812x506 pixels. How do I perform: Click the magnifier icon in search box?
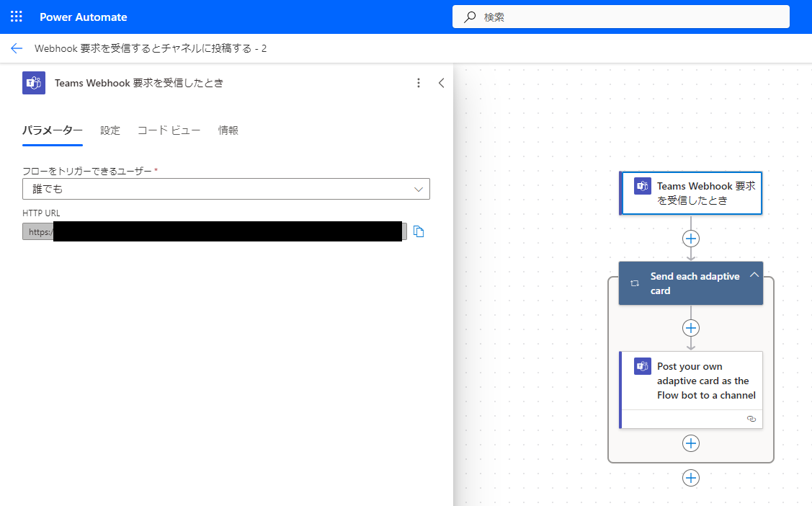[470, 17]
